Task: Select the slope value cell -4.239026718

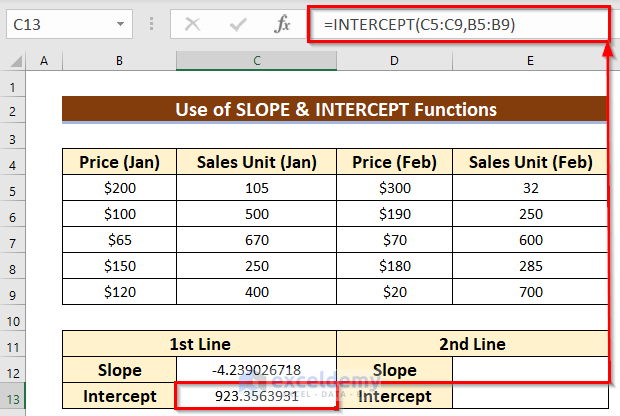Action: point(257,370)
